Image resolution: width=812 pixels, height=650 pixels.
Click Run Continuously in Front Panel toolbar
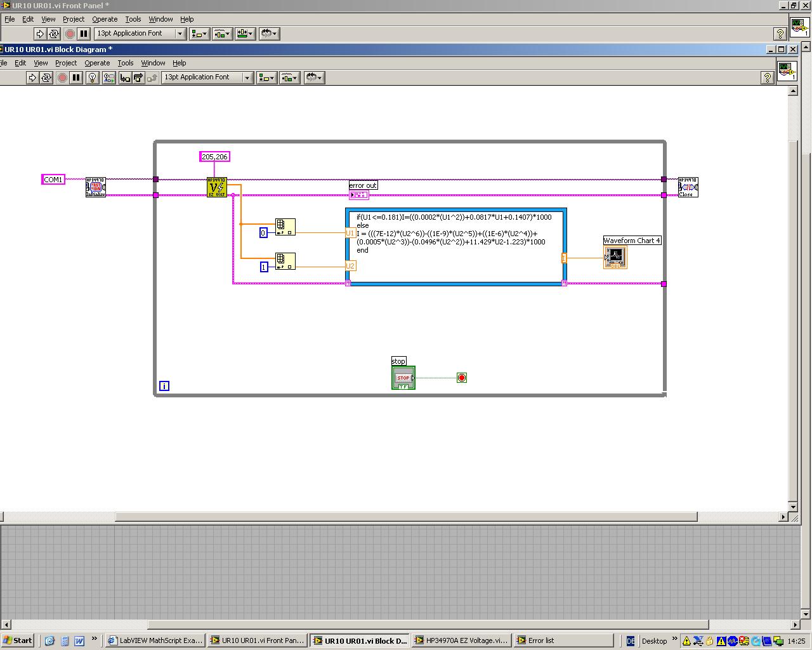coord(54,34)
